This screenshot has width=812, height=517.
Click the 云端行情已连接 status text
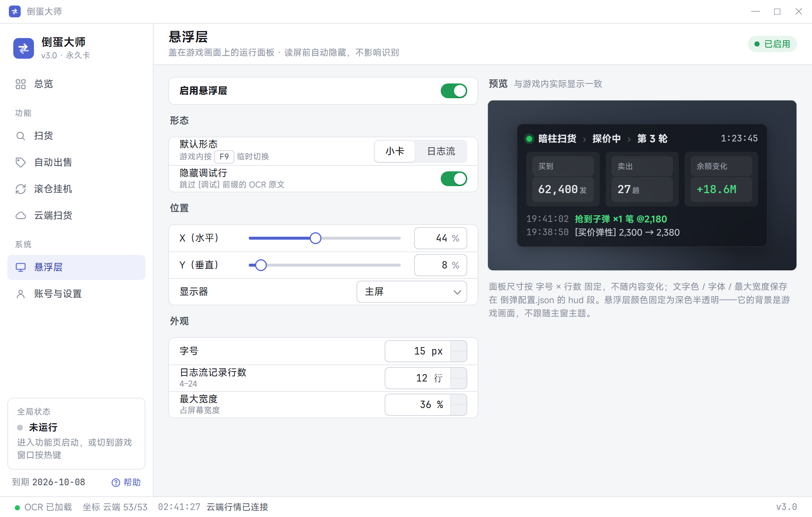(237, 507)
